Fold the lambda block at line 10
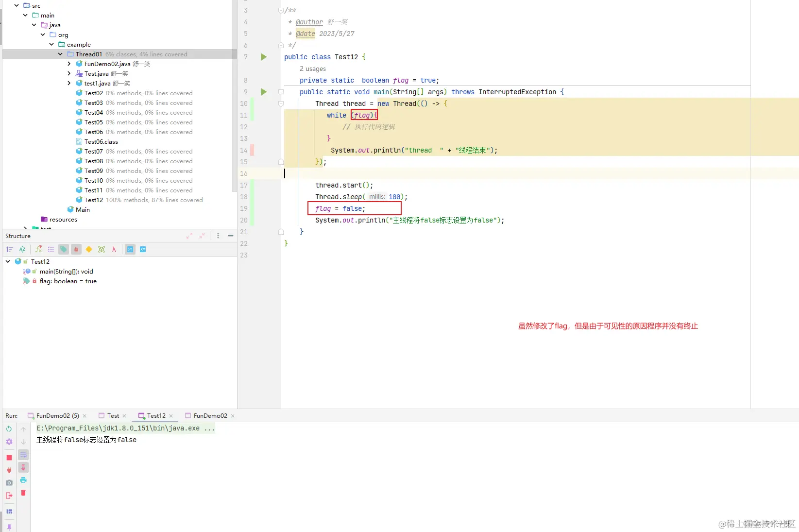This screenshot has height=532, width=799. tap(281, 103)
